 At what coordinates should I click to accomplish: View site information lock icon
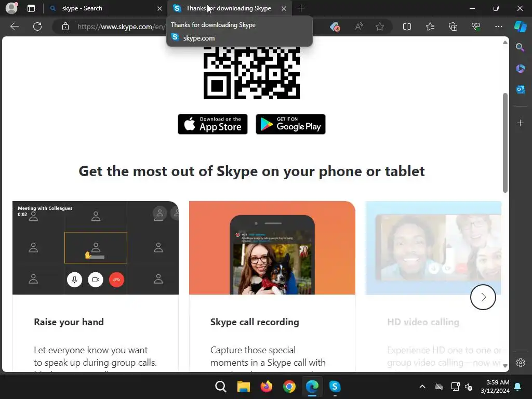click(65, 26)
